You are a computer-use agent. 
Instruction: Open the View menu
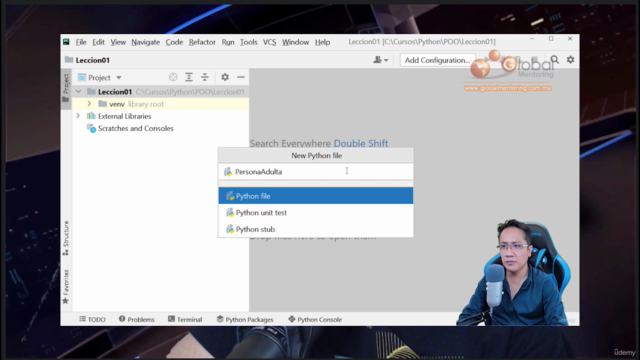pyautogui.click(x=118, y=42)
